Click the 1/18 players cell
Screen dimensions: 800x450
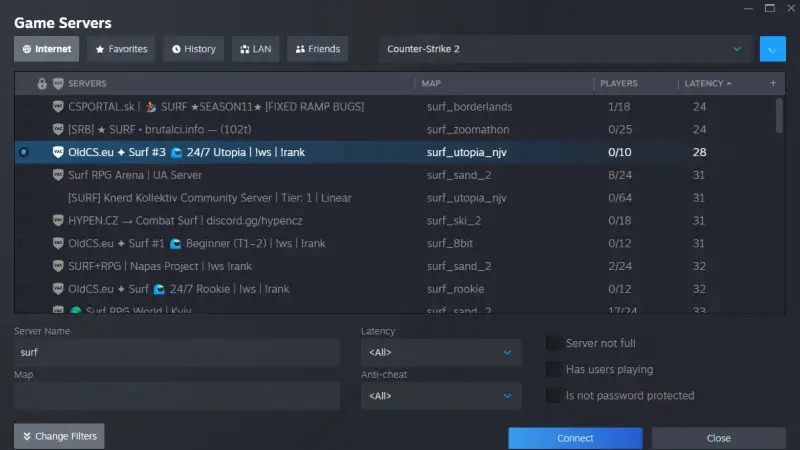click(x=619, y=107)
